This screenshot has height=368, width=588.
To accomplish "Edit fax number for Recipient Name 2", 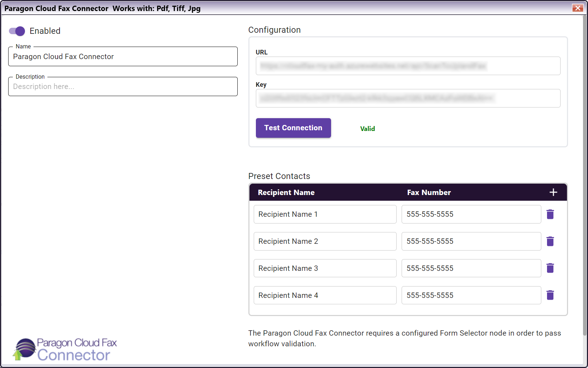I will [x=471, y=241].
